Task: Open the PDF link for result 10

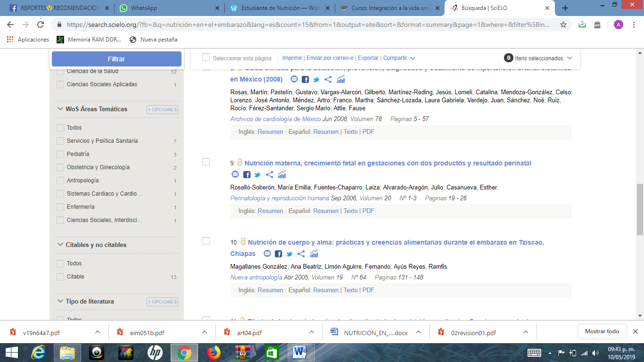Action: [368, 290]
